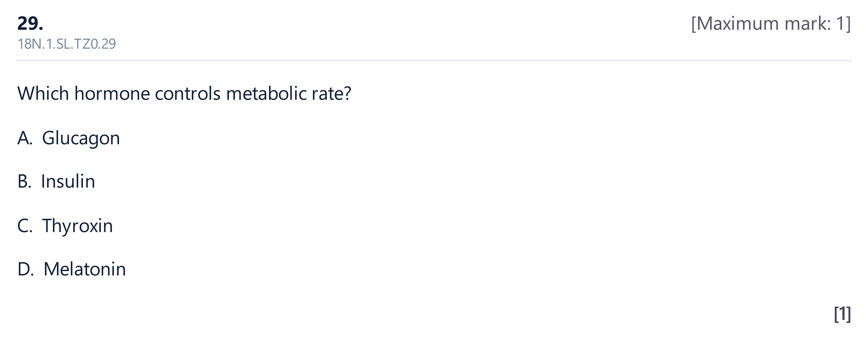Select the letter A. option marker
The width and height of the screenshot is (868, 337).
click(25, 138)
